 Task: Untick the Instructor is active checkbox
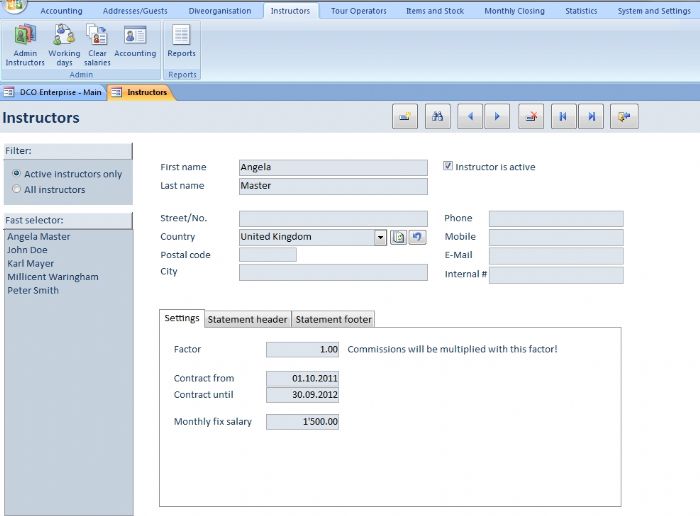point(448,167)
